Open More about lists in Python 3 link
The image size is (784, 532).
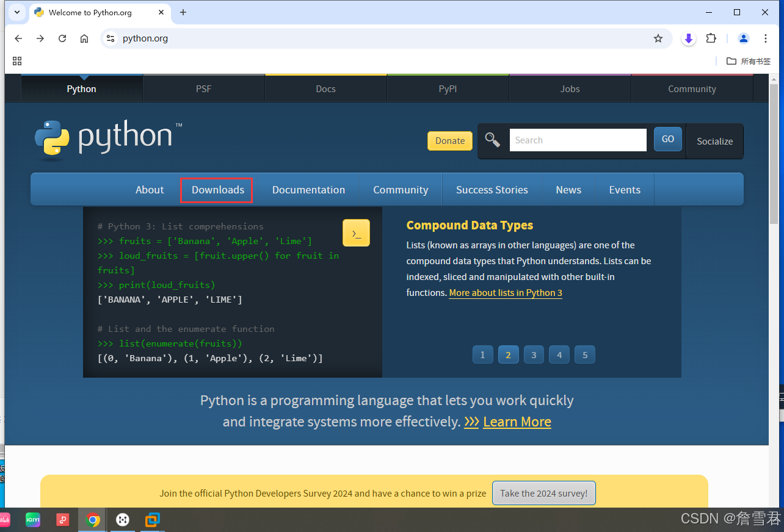pyautogui.click(x=506, y=293)
